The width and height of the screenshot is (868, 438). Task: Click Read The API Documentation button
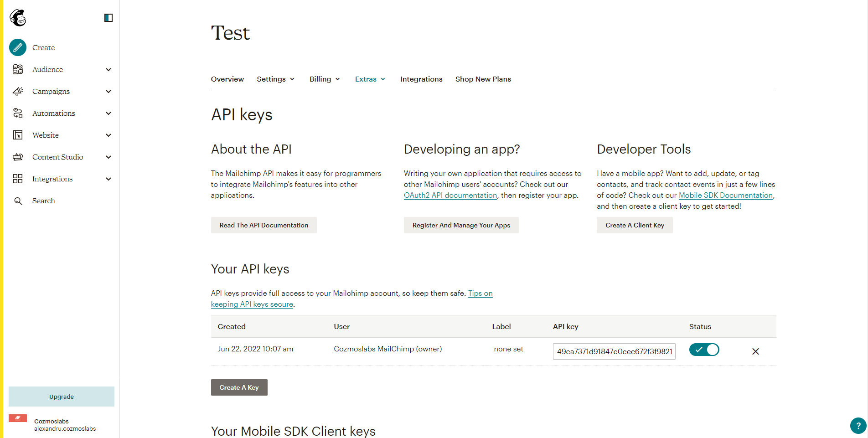pos(264,225)
